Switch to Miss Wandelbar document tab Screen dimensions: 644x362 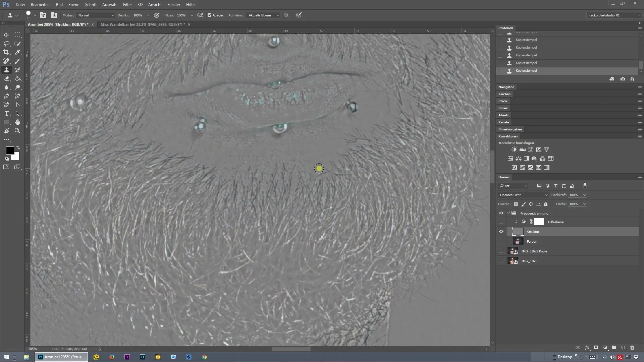(143, 24)
